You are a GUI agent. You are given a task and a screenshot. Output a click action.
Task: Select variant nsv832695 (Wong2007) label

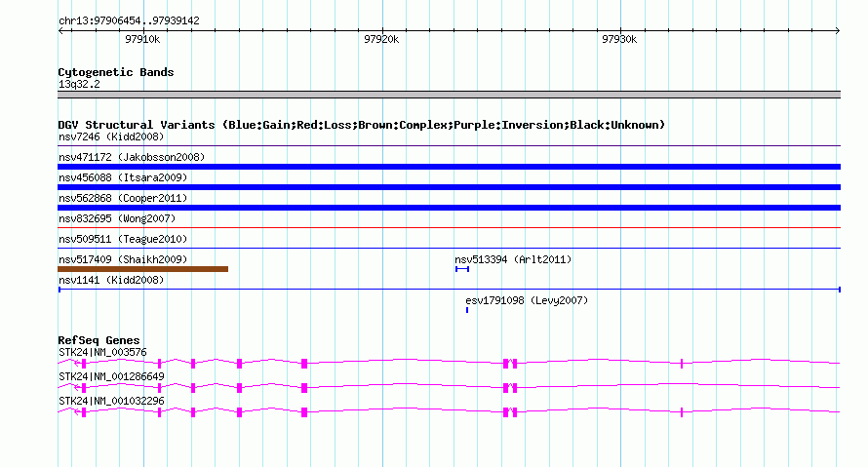[x=117, y=218]
